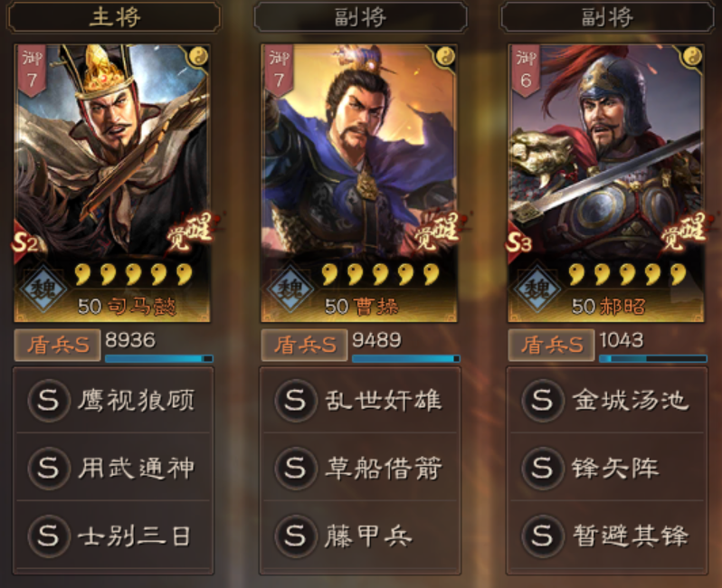722x588 pixels.
Task: Open the 暂避其锋 skill entry
Action: pos(607,536)
